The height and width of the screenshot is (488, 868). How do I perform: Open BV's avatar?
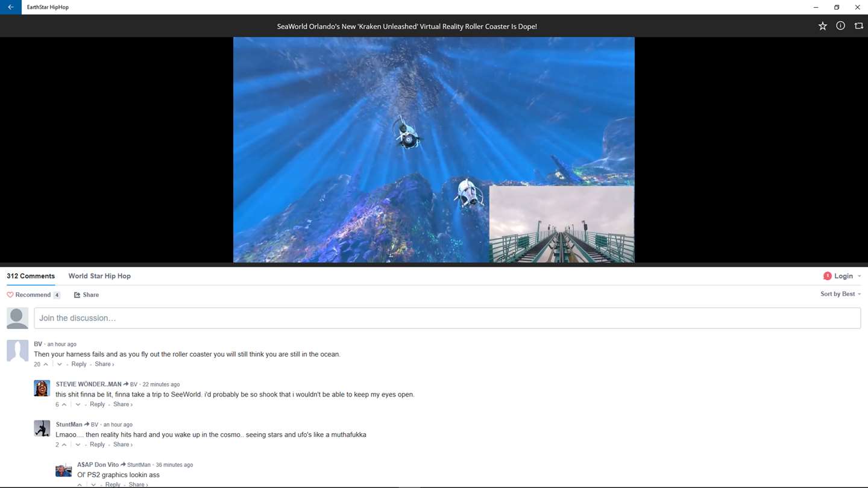(x=17, y=350)
